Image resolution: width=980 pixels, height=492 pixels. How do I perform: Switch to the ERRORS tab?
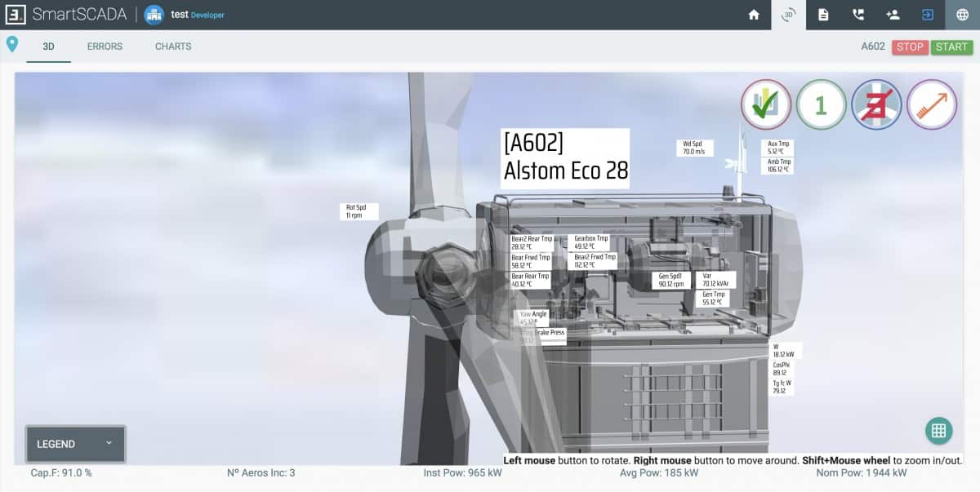[105, 47]
